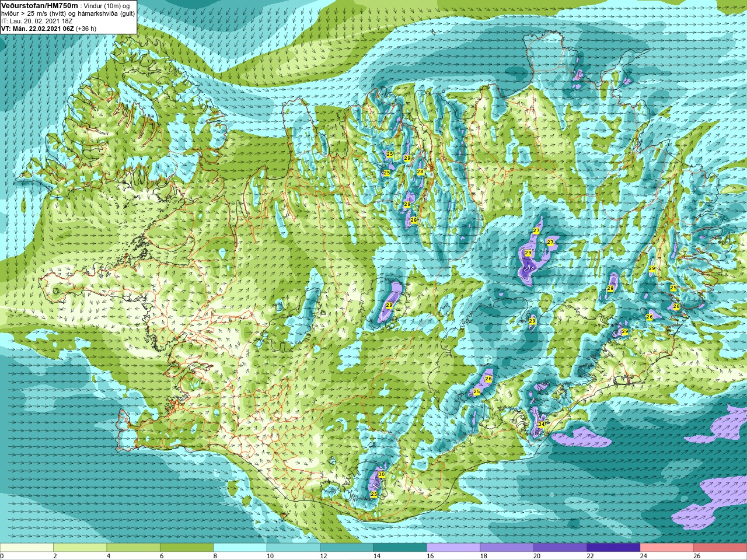Select the green 4–6 legend swatch
Screen dimensions: 747x560
point(134,548)
